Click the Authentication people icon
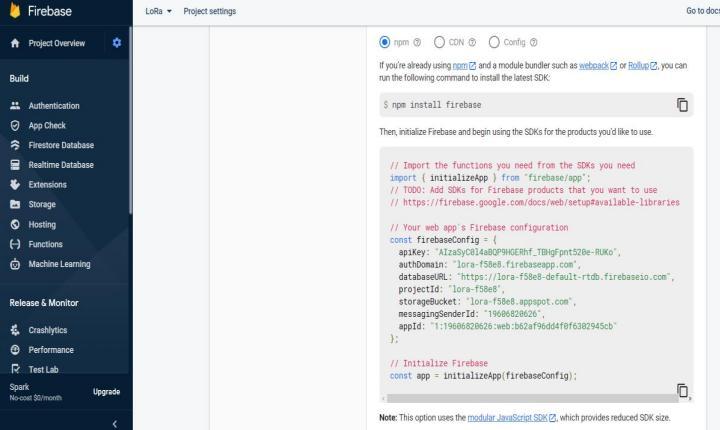 pos(15,106)
